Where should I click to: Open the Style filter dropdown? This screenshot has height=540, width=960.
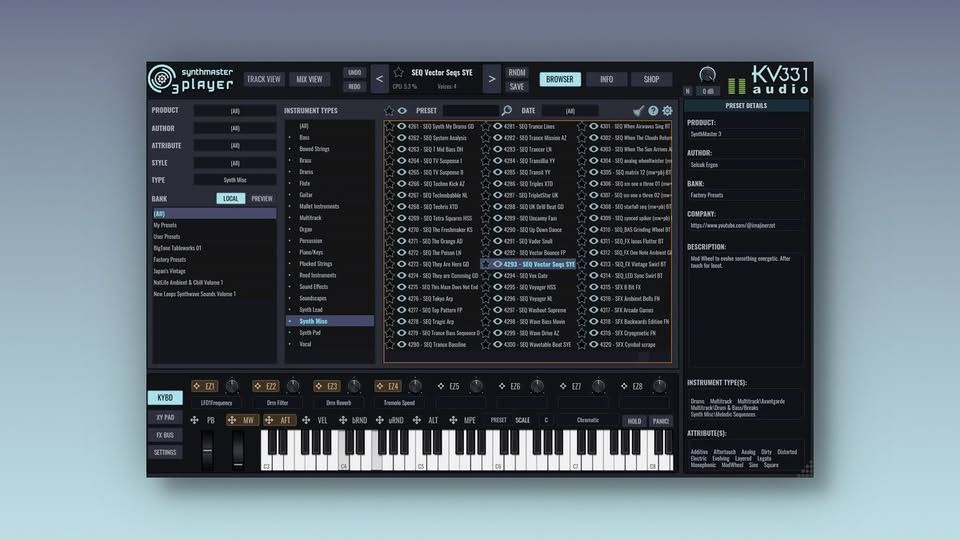pos(235,163)
